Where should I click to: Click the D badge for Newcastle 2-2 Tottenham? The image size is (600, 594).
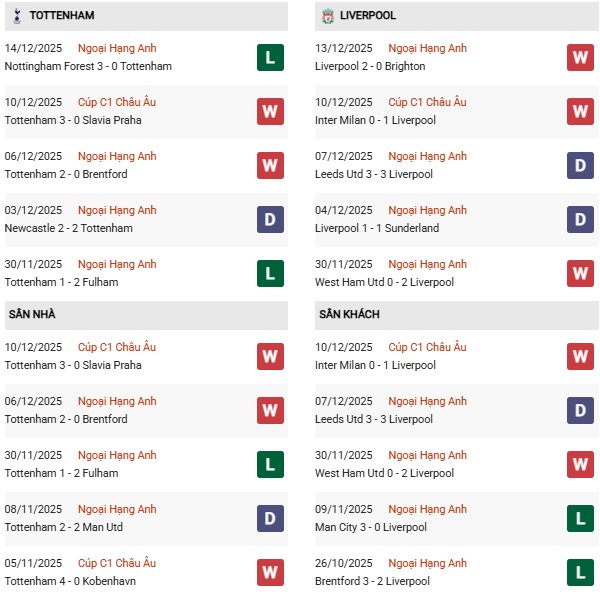point(270,219)
